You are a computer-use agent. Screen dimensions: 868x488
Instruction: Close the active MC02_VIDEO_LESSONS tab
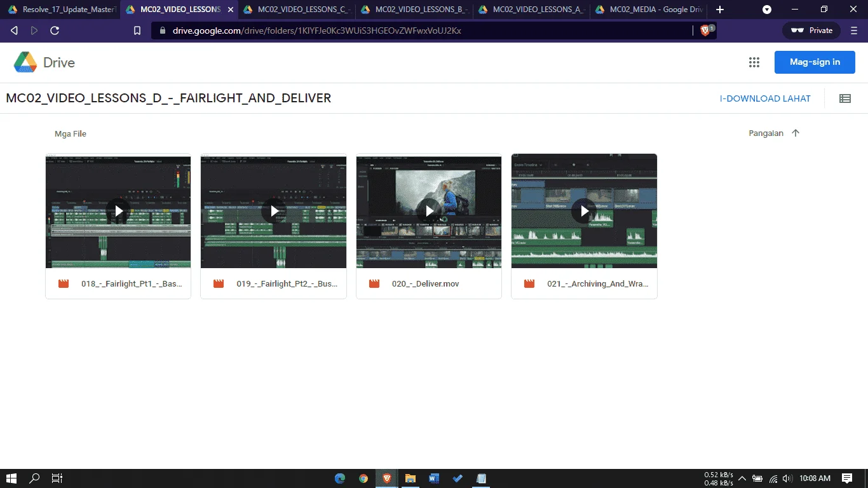point(230,10)
